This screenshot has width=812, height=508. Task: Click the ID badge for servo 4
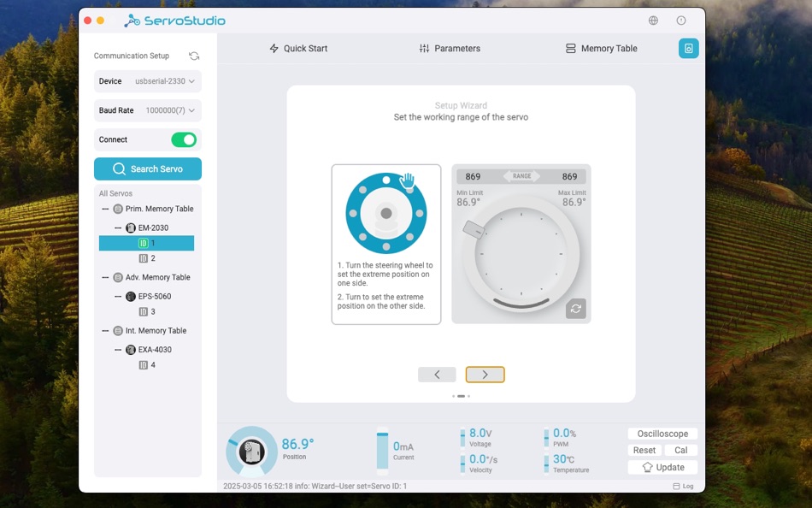[x=144, y=365]
